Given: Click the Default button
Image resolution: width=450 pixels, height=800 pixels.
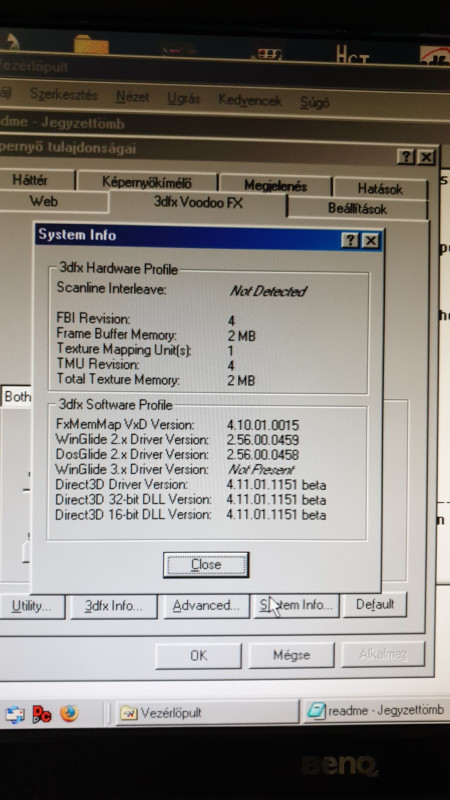Looking at the screenshot, I should (375, 604).
